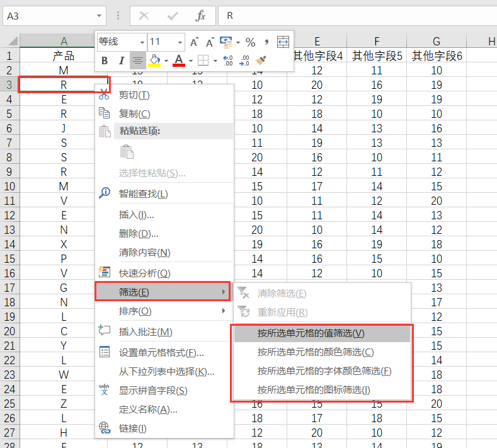Choose 从下拉列表中选择(K)...

point(164,371)
